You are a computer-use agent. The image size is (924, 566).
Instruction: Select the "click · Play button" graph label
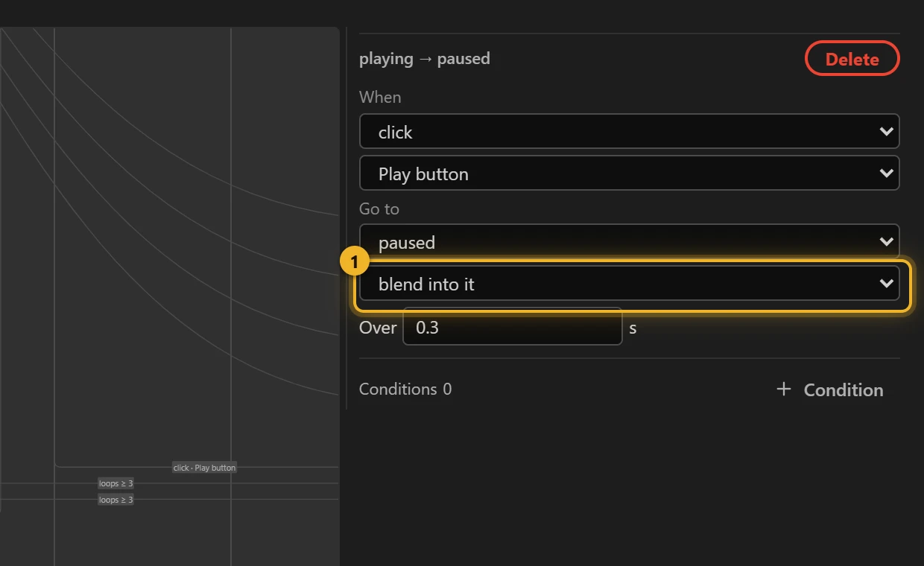[x=204, y=468]
